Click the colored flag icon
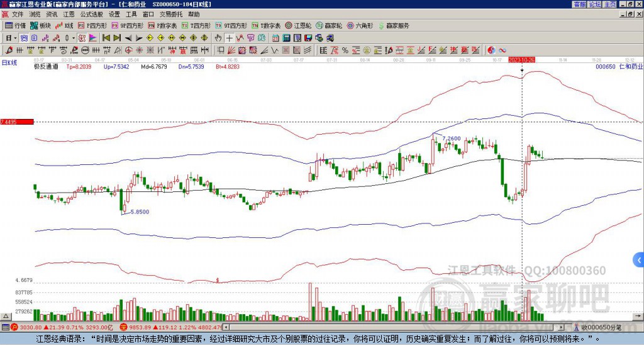 click(93, 38)
